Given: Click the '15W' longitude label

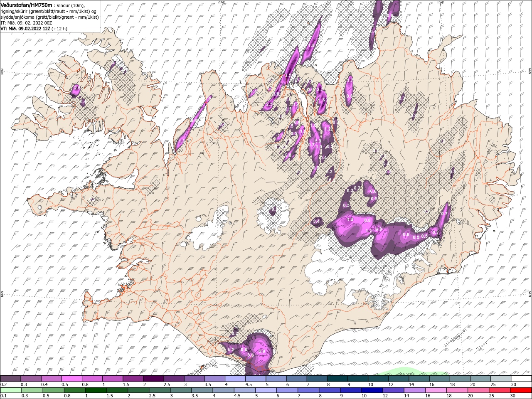Looking at the screenshot, I should pos(440,2).
